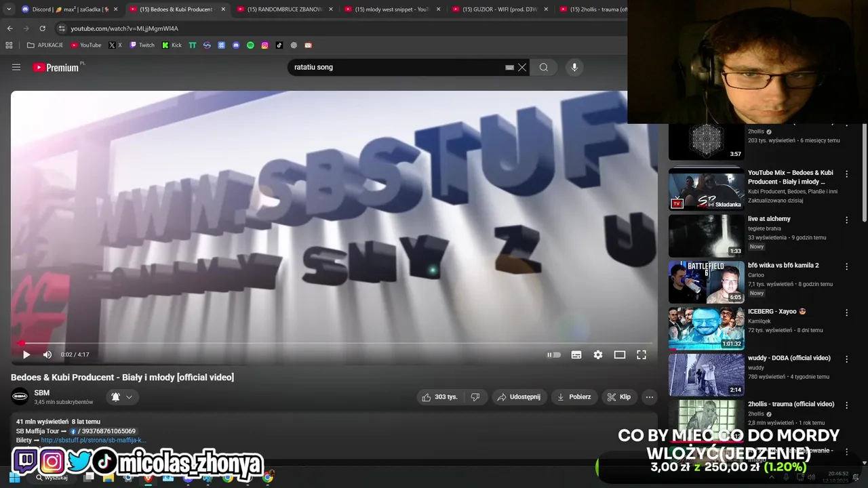Open the YouTube guide hamburger menu
The width and height of the screenshot is (868, 488).
[x=16, y=67]
